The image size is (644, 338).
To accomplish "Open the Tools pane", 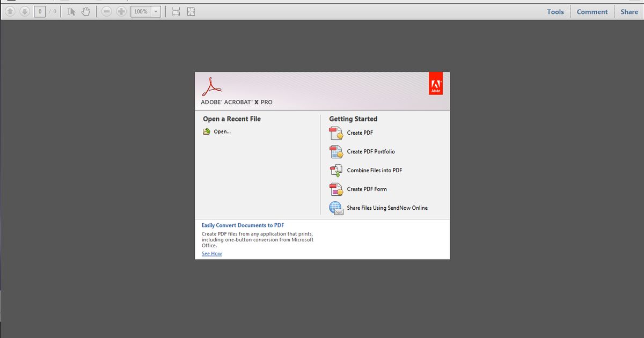I will point(555,12).
